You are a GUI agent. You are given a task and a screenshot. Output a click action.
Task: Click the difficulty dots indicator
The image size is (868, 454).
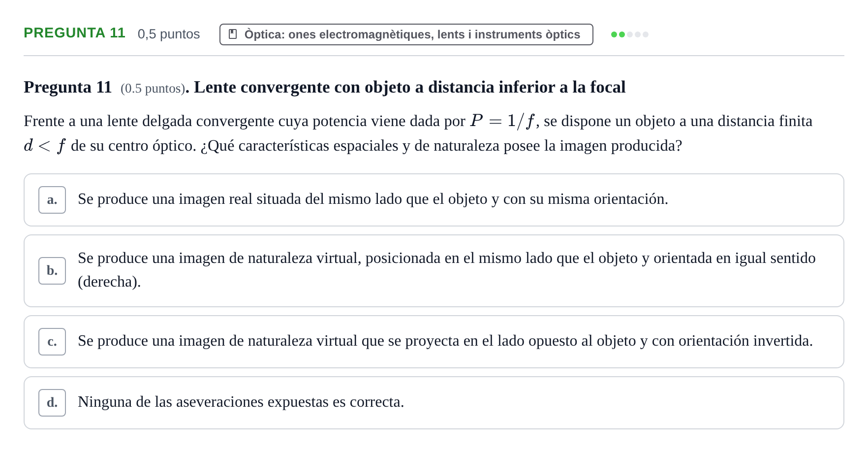pyautogui.click(x=629, y=34)
